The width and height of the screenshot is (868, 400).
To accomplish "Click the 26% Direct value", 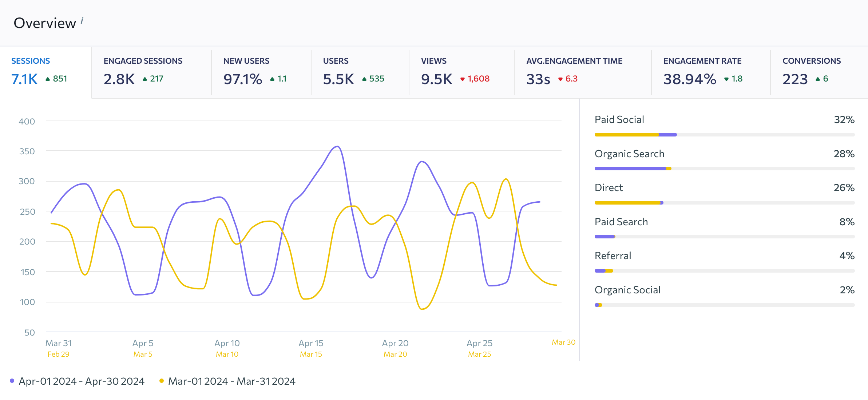I will [x=844, y=188].
